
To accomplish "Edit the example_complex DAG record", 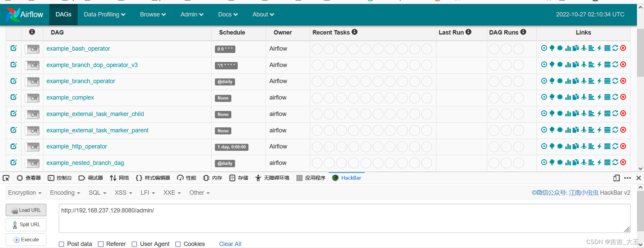I will (x=13, y=97).
